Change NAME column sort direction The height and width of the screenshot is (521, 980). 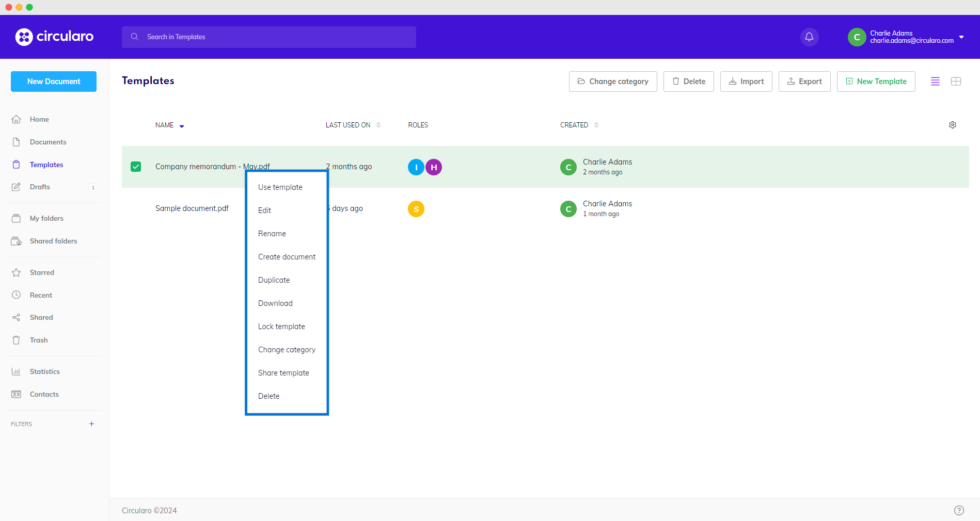(181, 125)
